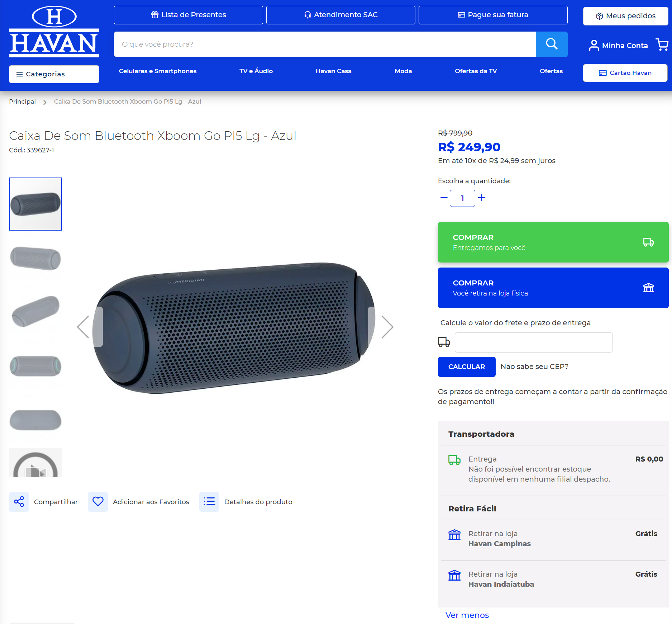Viewport: 672px width, 624px height.
Task: Select the third angled speaker thumbnail
Action: coord(35,312)
